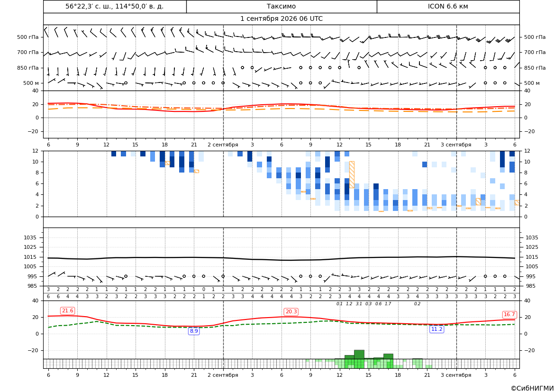Click the 3.1 precipitation amount value
Viewport: 554px width, 392px height.
[359, 304]
